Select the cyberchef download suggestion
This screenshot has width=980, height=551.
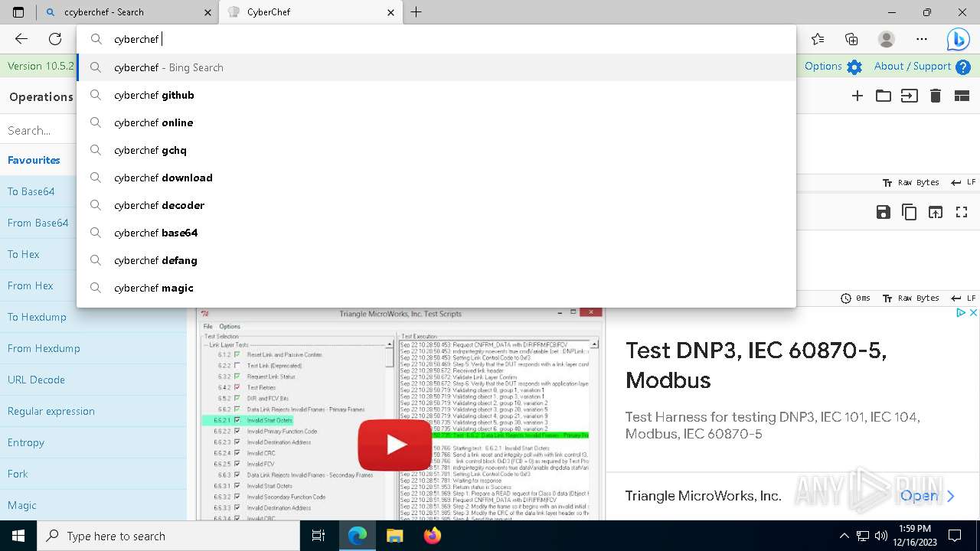coord(436,178)
